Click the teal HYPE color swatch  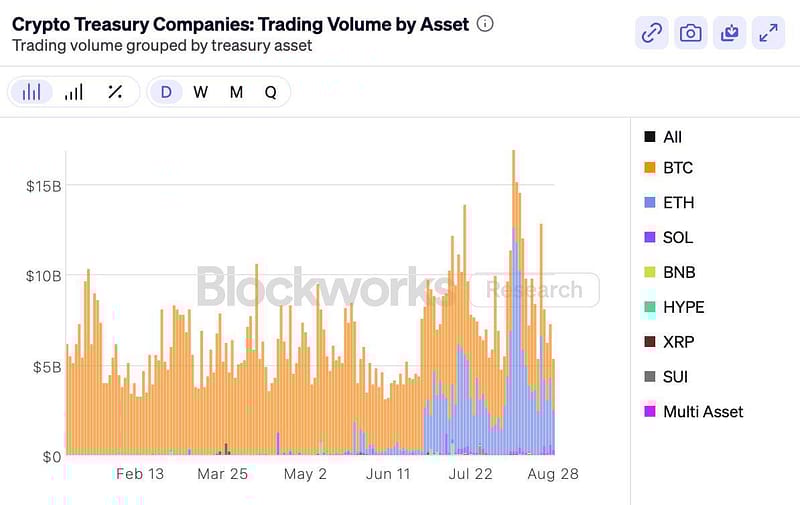point(649,307)
